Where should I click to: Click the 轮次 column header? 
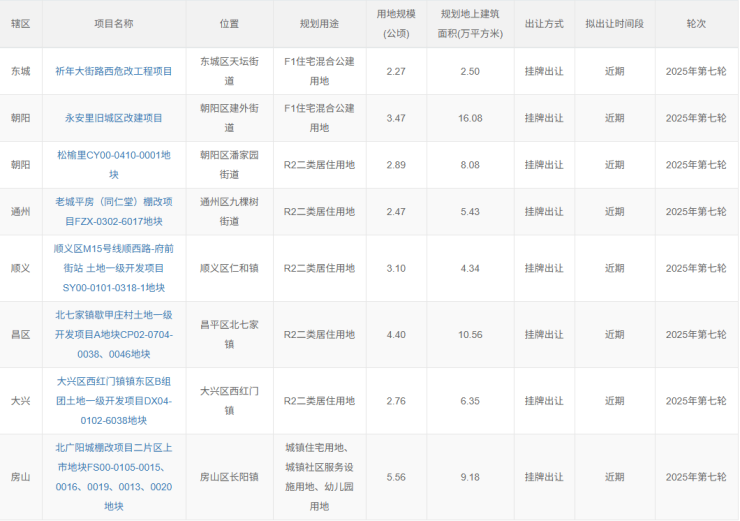[696, 23]
